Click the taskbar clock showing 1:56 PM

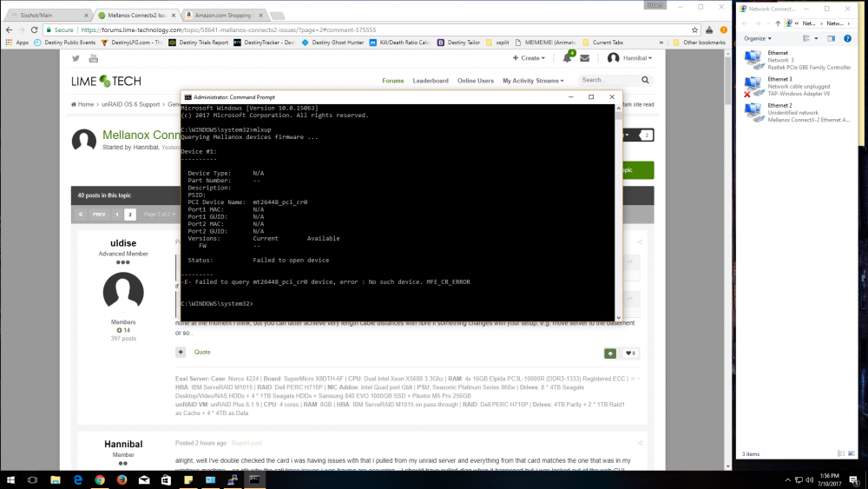click(829, 479)
